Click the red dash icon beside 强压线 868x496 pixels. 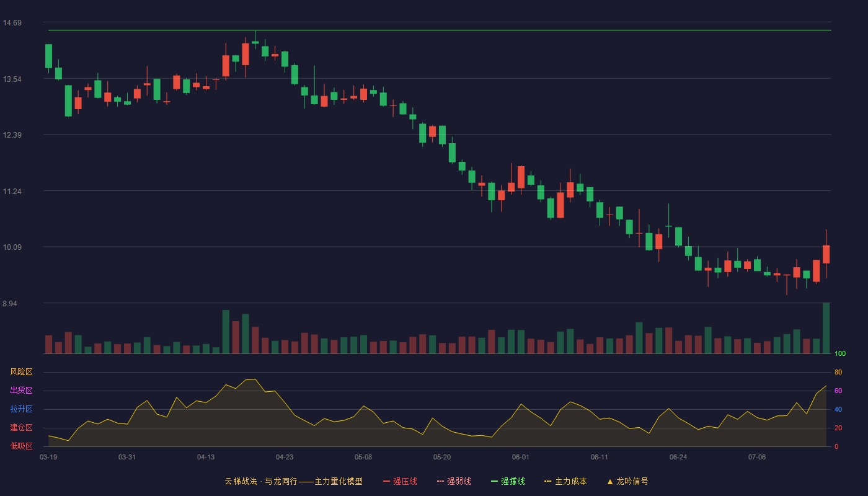386,481
